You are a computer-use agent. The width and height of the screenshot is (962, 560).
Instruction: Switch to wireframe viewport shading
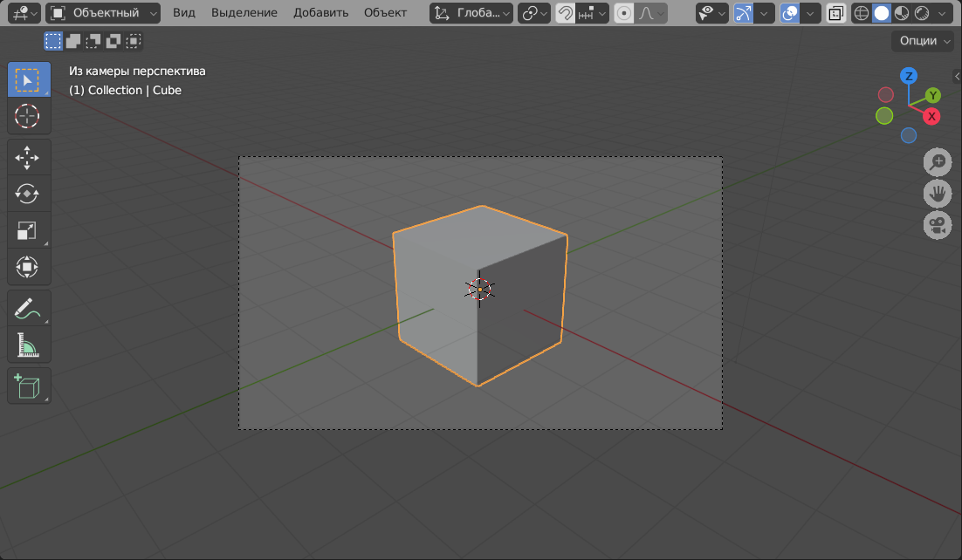(x=862, y=13)
